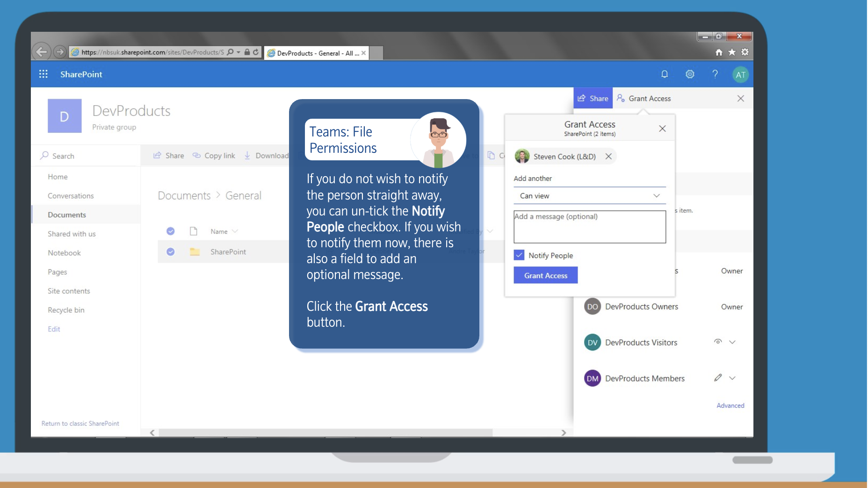This screenshot has width=868, height=488.
Task: Expand DevProducts Visitors permission chevron
Action: pyautogui.click(x=732, y=342)
